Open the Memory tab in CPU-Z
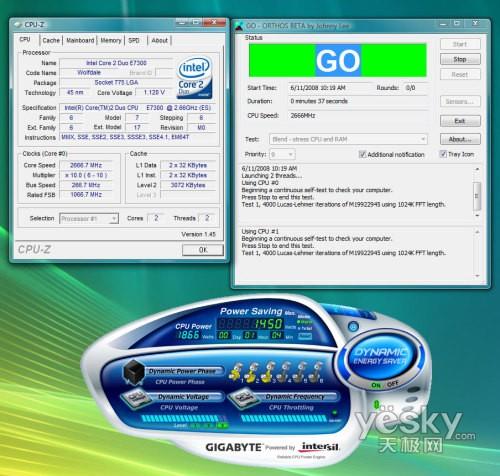This screenshot has height=476, width=500. pos(111,40)
